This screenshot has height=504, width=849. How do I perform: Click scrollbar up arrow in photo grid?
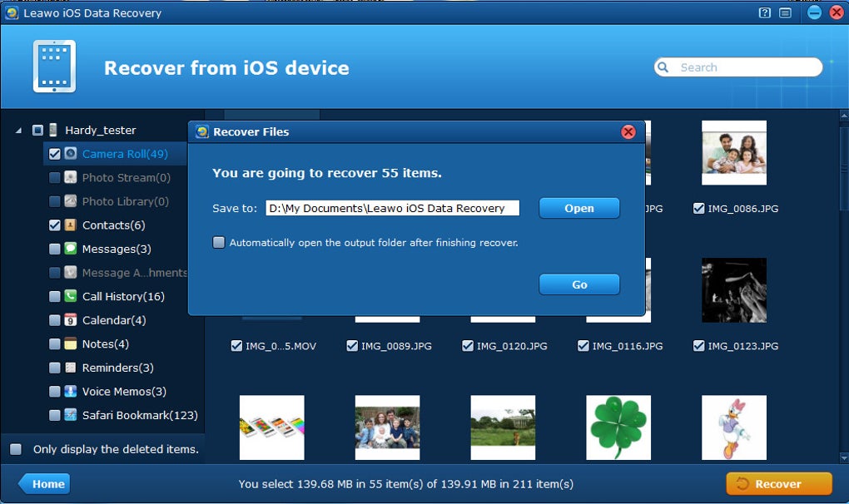coord(844,115)
